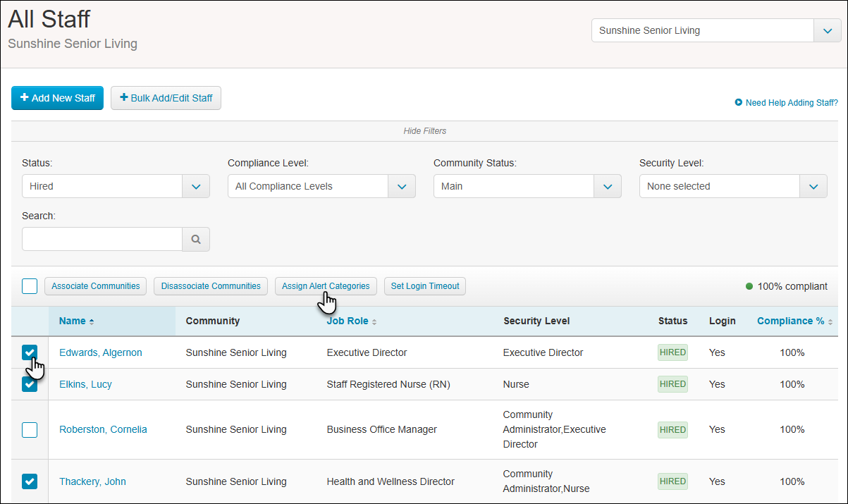Click the 100% compliant summary text
The image size is (848, 504).
(792, 286)
